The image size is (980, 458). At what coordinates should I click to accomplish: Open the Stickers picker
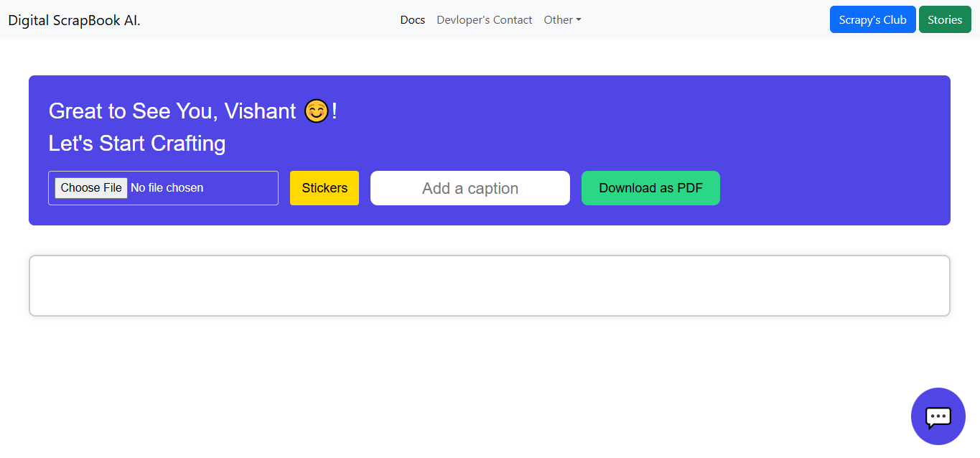click(x=325, y=188)
